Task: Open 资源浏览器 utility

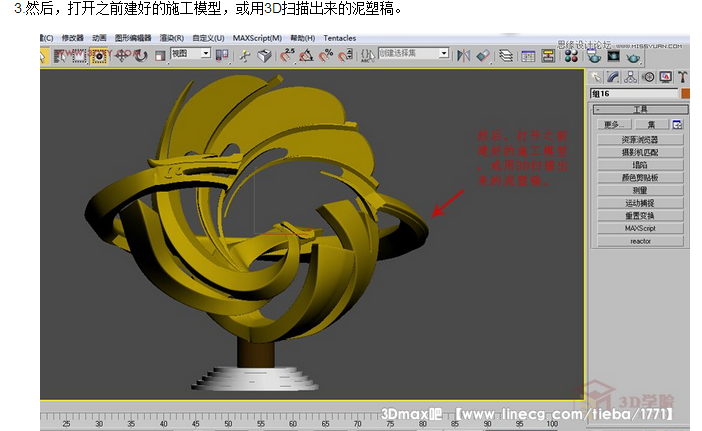Action: click(640, 140)
